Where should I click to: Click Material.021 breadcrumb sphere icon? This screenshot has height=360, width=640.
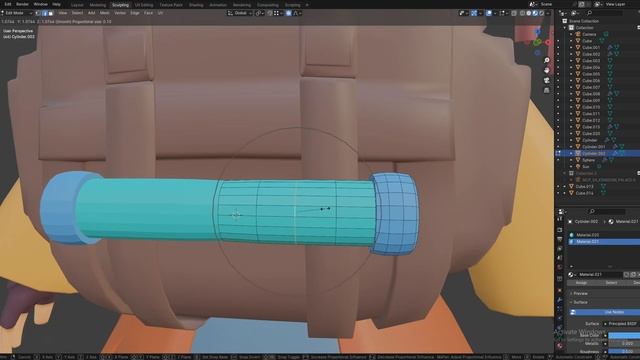point(611,222)
